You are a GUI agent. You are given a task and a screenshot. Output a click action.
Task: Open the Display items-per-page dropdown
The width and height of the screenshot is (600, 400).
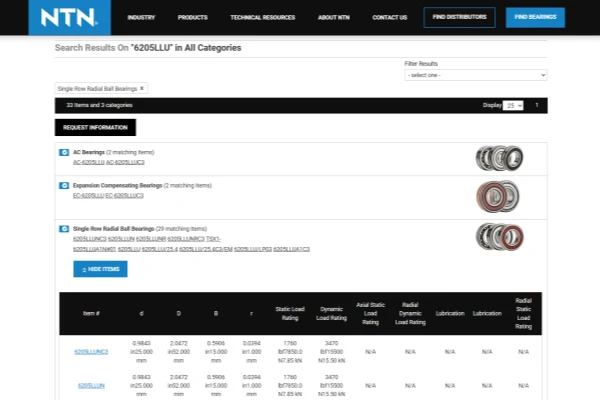(513, 105)
